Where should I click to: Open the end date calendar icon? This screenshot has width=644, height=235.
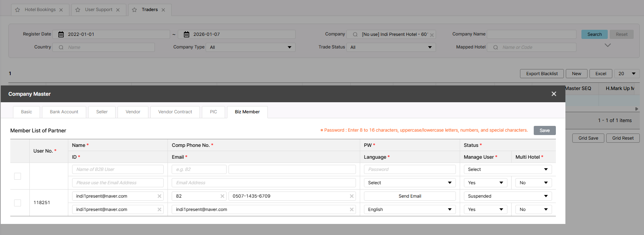(187, 34)
